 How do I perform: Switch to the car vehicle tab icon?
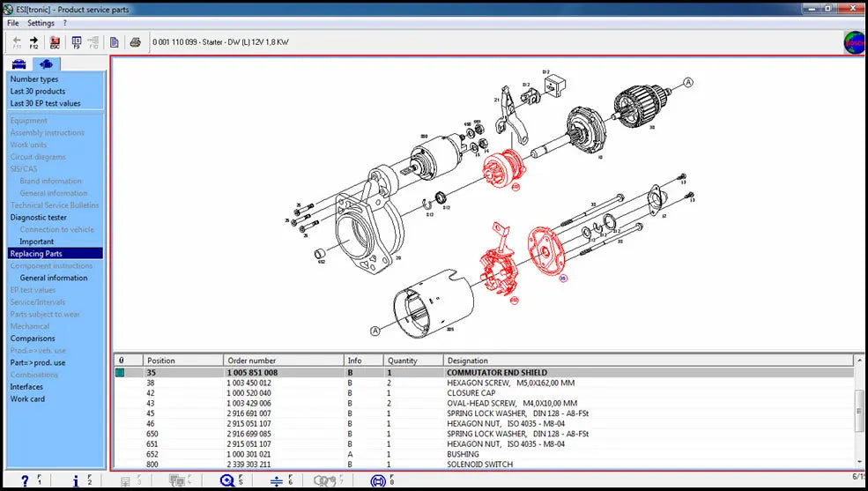click(19, 64)
